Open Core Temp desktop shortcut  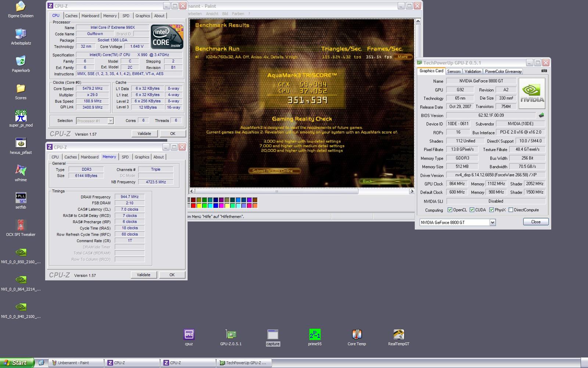357,337
